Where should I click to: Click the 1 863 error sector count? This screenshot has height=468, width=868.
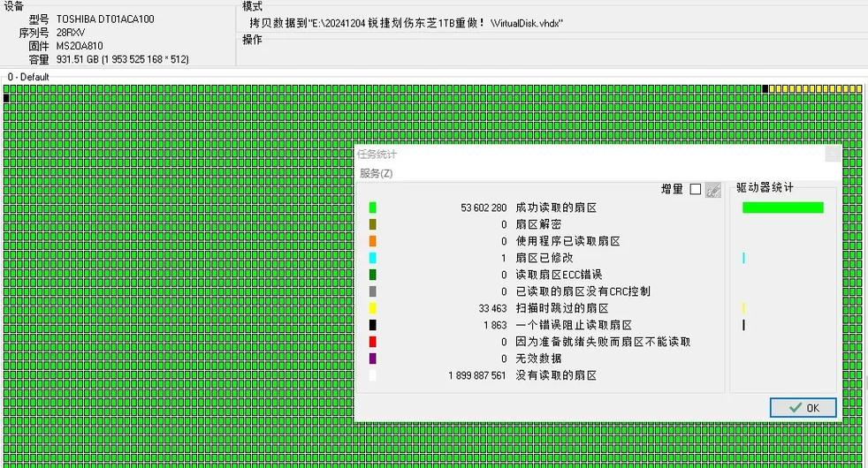495,325
